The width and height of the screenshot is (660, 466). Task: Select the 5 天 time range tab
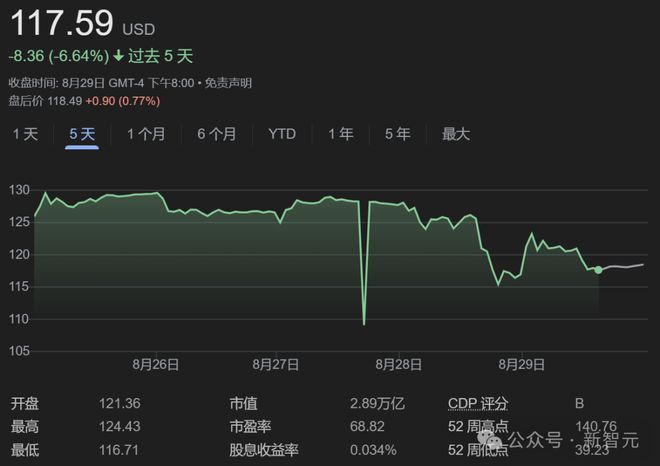pyautogui.click(x=82, y=134)
